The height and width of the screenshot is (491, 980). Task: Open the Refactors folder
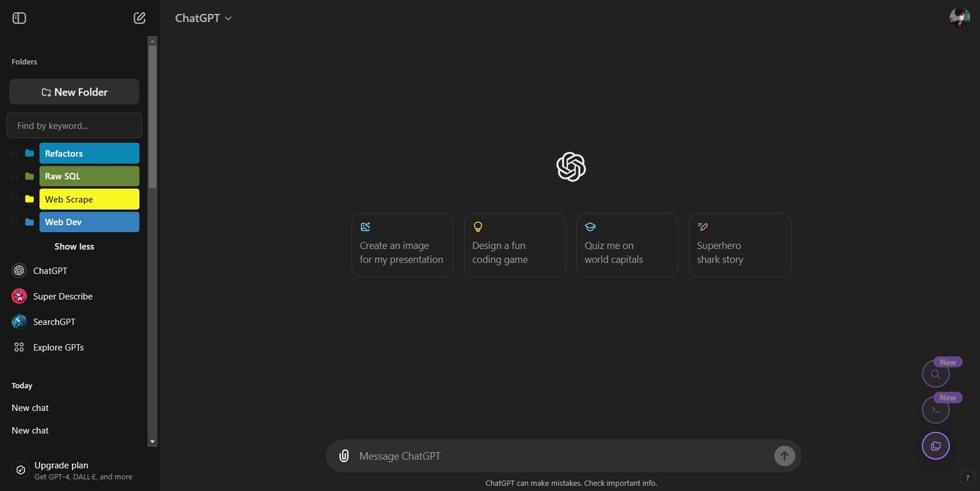pos(89,153)
